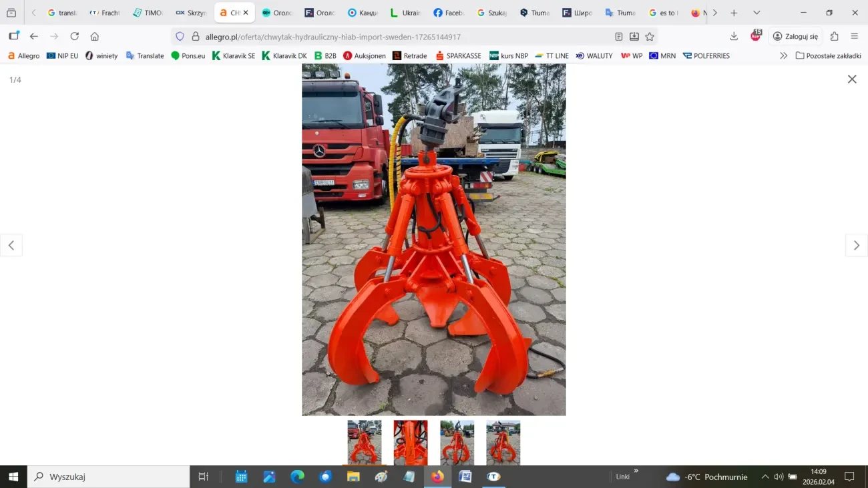The width and height of the screenshot is (868, 488).
Task: Open the Downloads icon in the toolbar
Action: click(x=734, y=36)
